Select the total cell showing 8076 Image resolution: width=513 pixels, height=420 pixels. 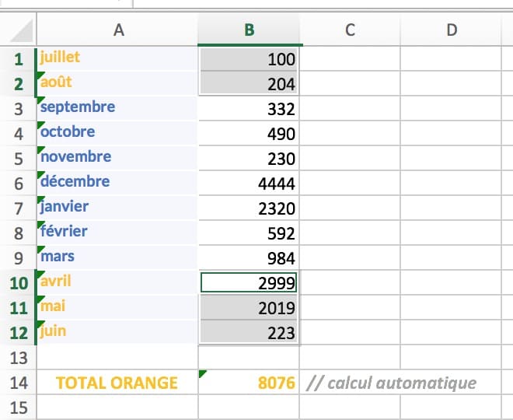(x=250, y=383)
